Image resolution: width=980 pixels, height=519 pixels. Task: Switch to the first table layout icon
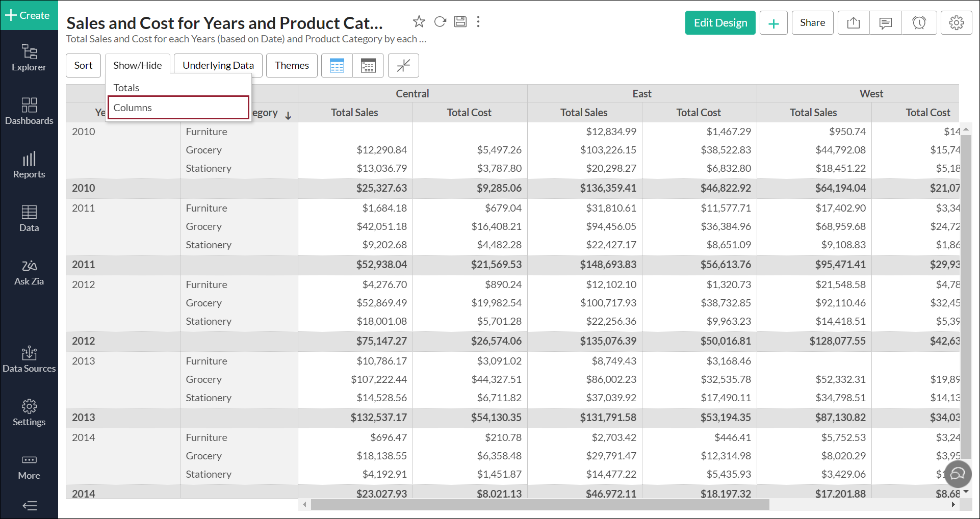(337, 65)
